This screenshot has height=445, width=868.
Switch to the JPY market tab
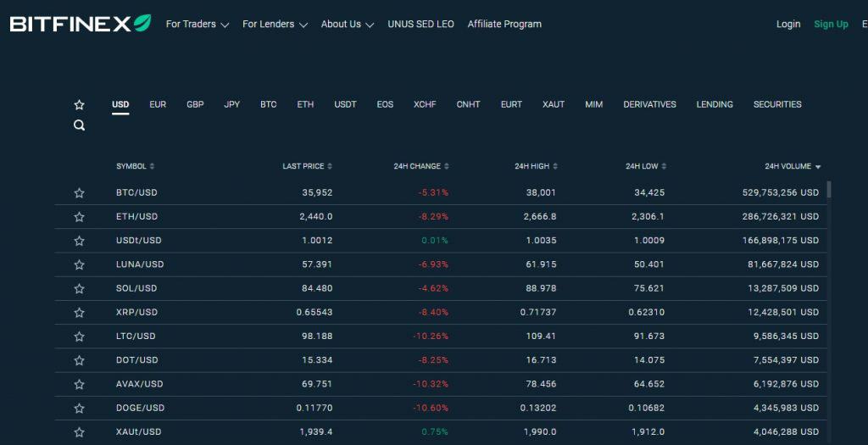pos(232,104)
